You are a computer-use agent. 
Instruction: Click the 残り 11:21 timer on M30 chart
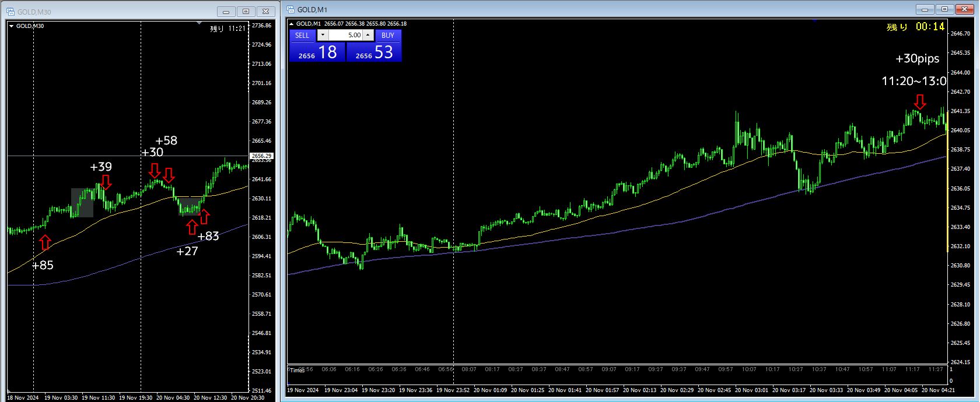[x=228, y=29]
